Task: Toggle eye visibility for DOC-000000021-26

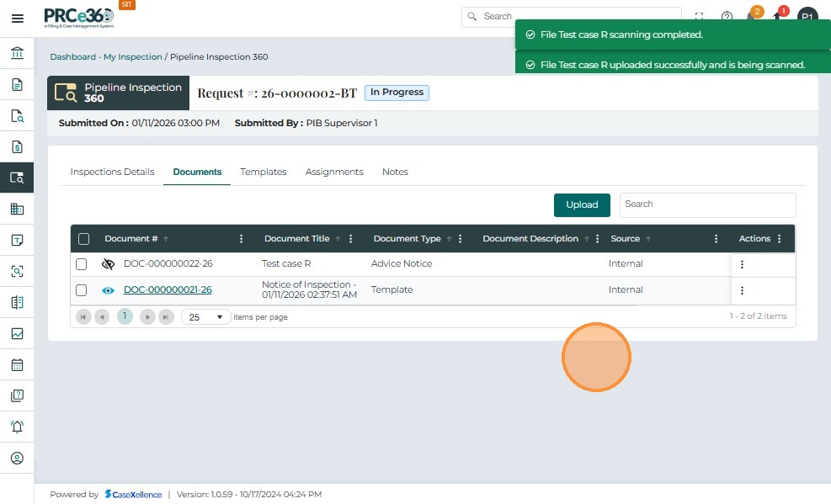Action: (108, 290)
